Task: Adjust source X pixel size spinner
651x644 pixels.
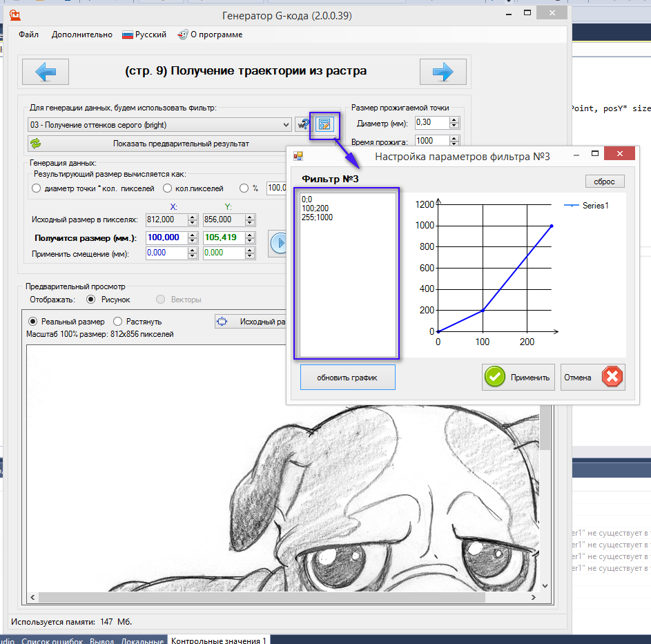Action: (192, 219)
